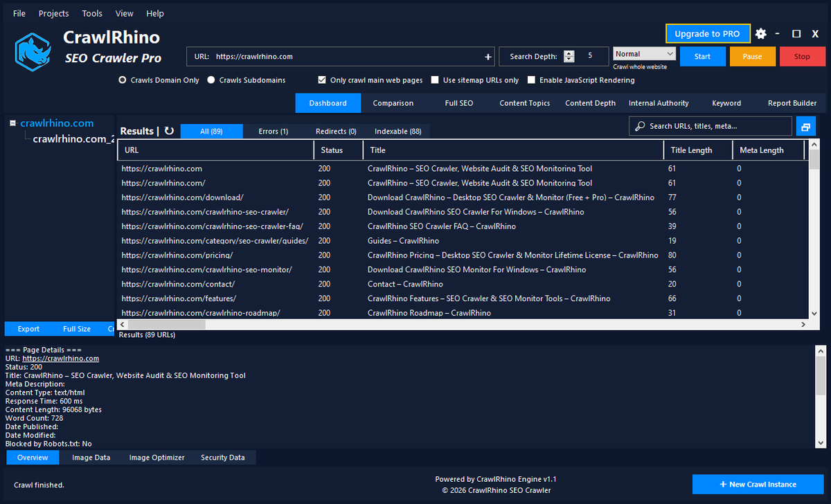Click the page details vertical scrollbar
831x504 pixels.
820,396
